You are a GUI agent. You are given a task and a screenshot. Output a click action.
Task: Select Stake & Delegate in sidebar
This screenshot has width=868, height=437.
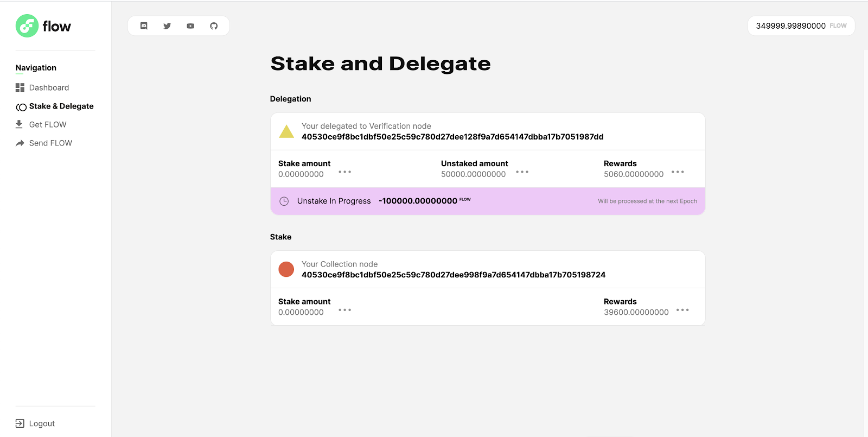pos(61,106)
